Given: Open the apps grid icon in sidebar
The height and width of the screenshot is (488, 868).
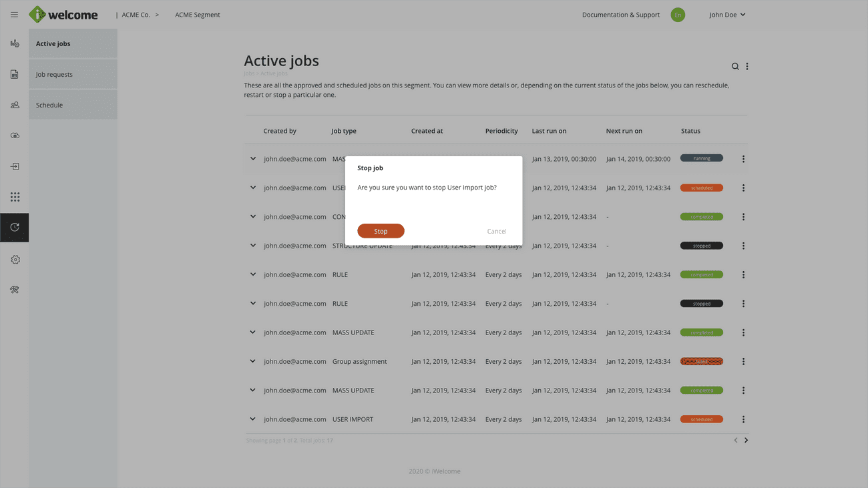Looking at the screenshot, I should pos(15,197).
